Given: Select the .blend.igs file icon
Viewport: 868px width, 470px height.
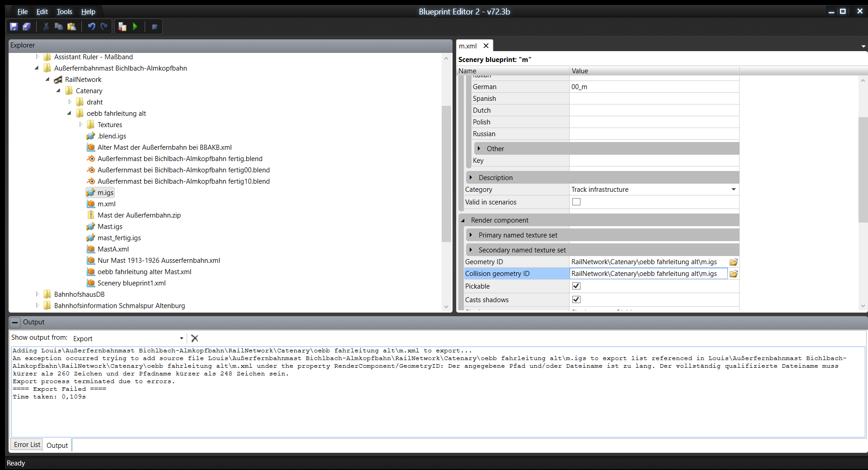Looking at the screenshot, I should click(x=90, y=136).
